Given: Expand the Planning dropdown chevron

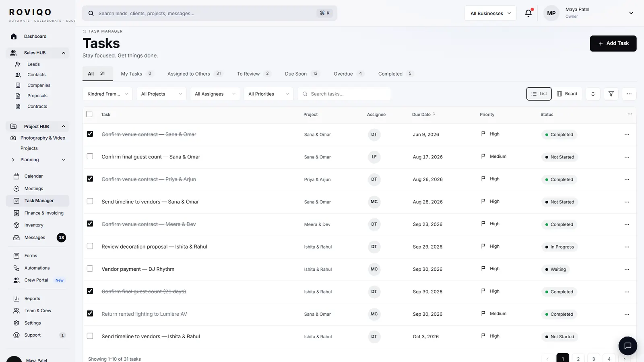Looking at the screenshot, I should 63,160.
